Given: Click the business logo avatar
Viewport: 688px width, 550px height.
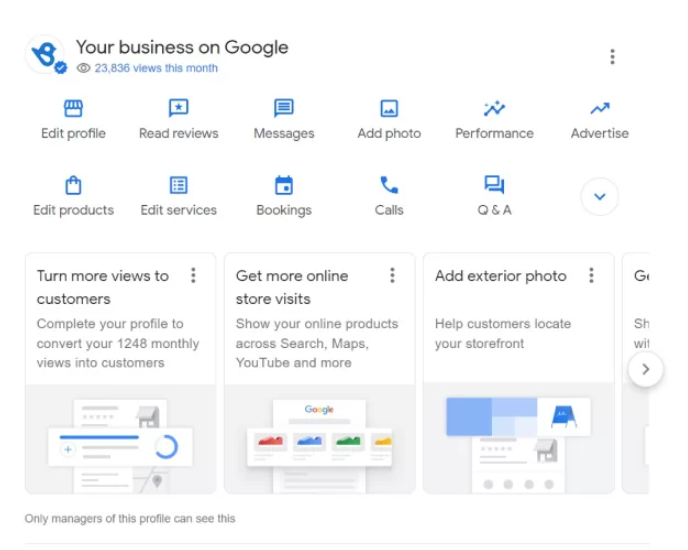Looking at the screenshot, I should [x=46, y=55].
